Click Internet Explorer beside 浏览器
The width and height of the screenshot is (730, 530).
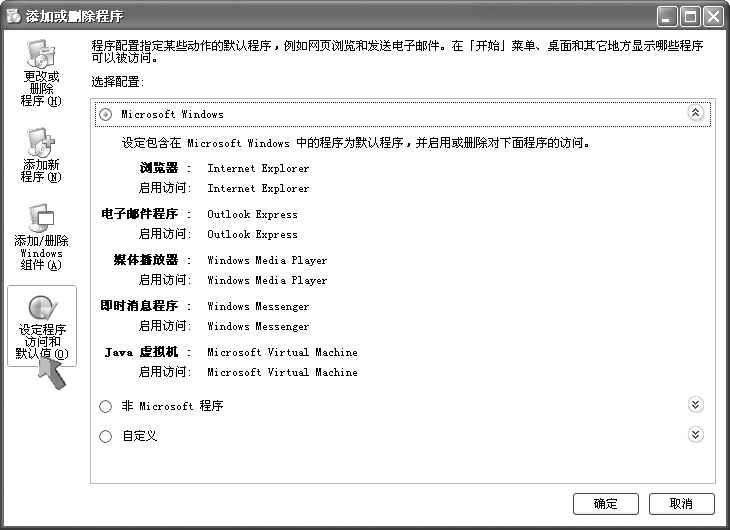pos(258,168)
